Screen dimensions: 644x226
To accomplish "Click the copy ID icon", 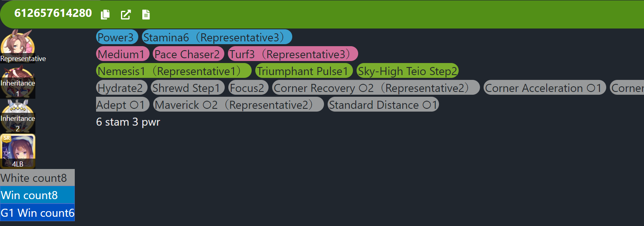I will (x=105, y=14).
